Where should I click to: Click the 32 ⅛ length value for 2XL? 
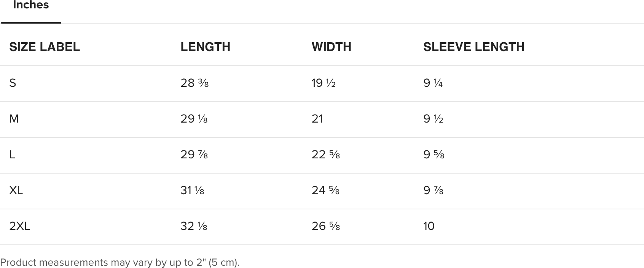click(x=194, y=226)
